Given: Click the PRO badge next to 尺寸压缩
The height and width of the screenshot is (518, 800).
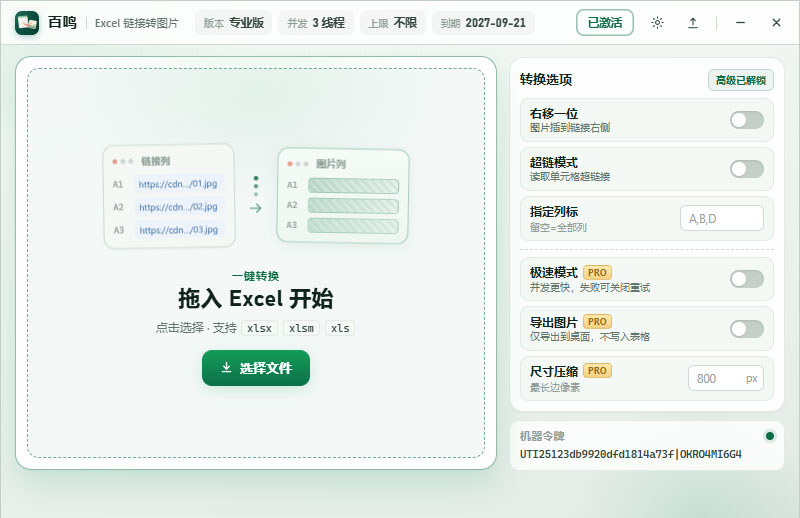Looking at the screenshot, I should (597, 371).
